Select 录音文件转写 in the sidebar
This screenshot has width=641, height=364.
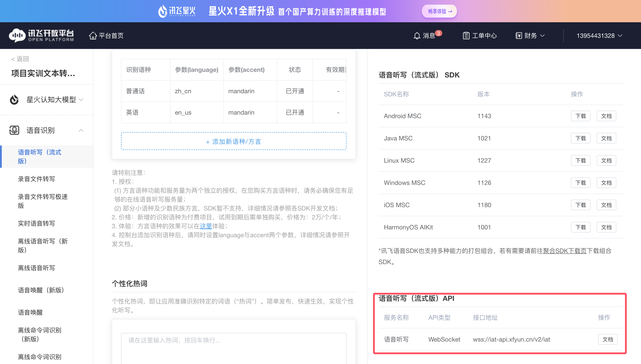37,179
